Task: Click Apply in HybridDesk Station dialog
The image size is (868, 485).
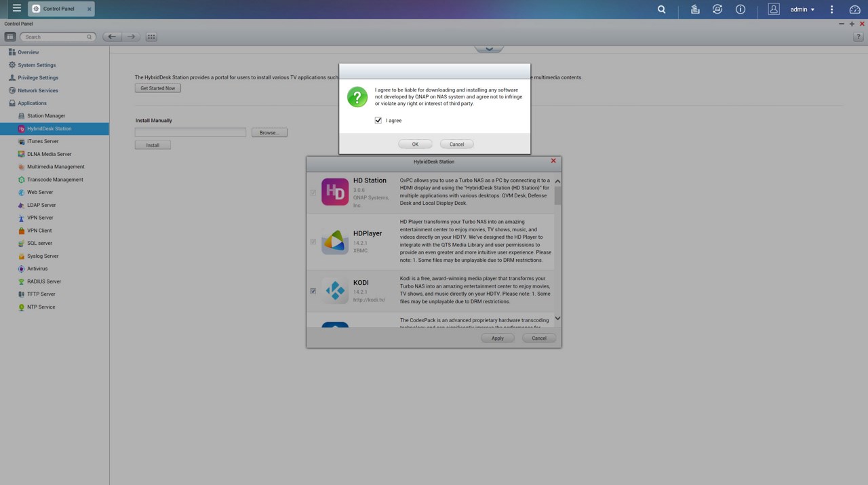Action: [x=498, y=338]
